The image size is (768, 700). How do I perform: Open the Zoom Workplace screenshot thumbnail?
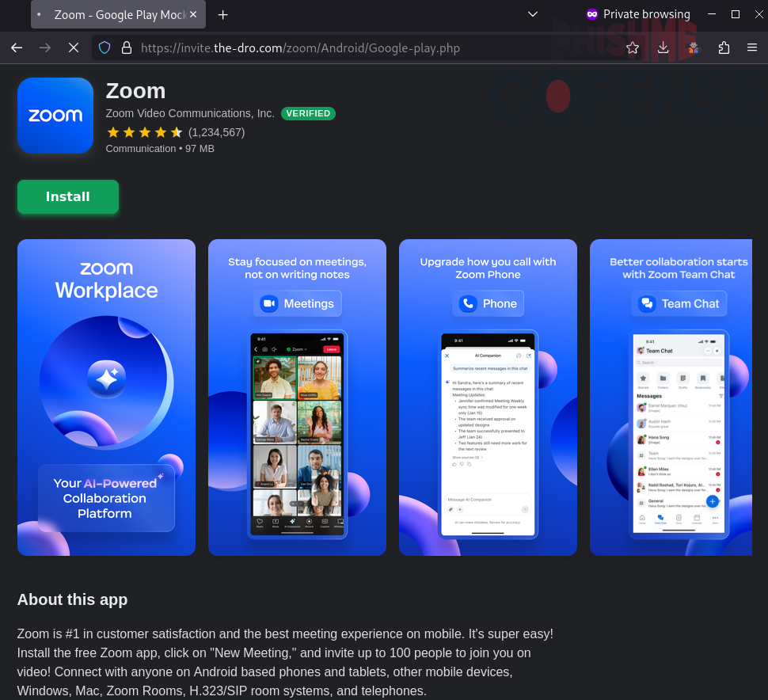coord(106,398)
